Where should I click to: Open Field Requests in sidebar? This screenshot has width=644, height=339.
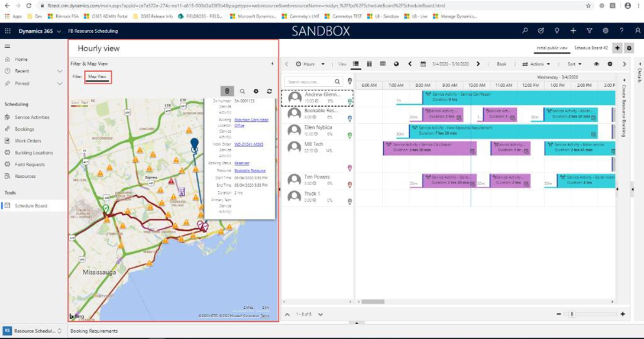tap(30, 164)
